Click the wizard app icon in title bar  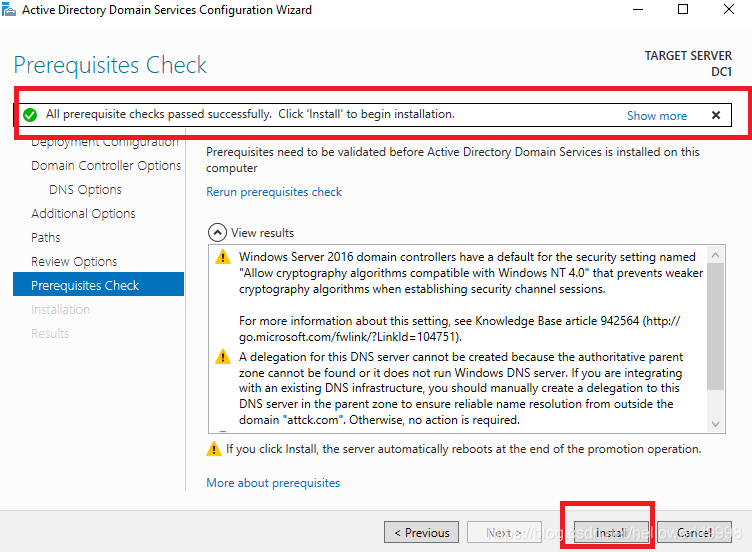[9, 9]
